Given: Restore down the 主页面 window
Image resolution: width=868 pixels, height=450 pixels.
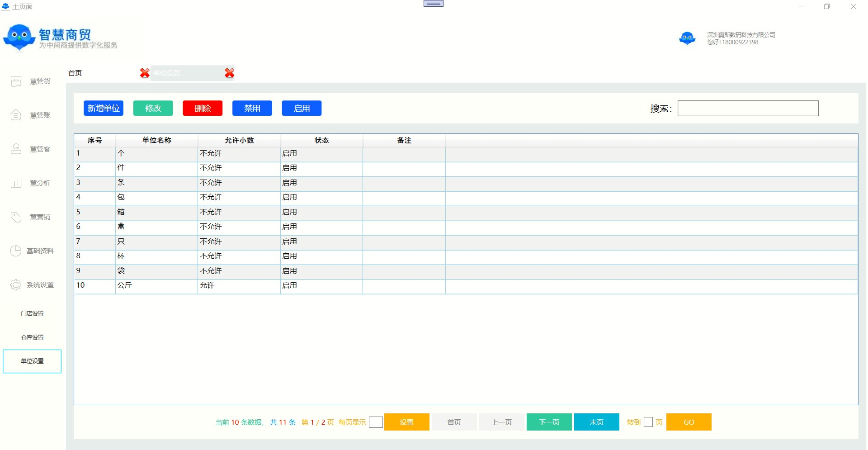Looking at the screenshot, I should [827, 6].
